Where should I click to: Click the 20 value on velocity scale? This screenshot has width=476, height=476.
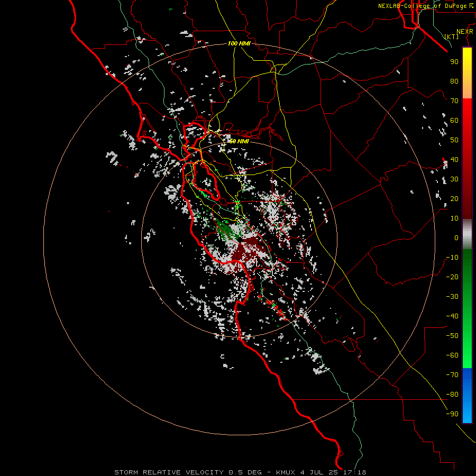point(454,198)
